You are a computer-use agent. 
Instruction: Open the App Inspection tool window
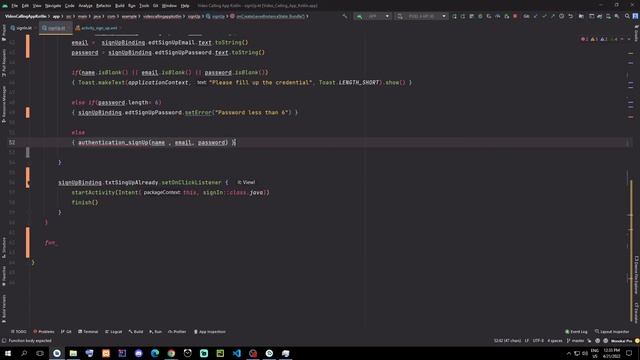(x=209, y=332)
